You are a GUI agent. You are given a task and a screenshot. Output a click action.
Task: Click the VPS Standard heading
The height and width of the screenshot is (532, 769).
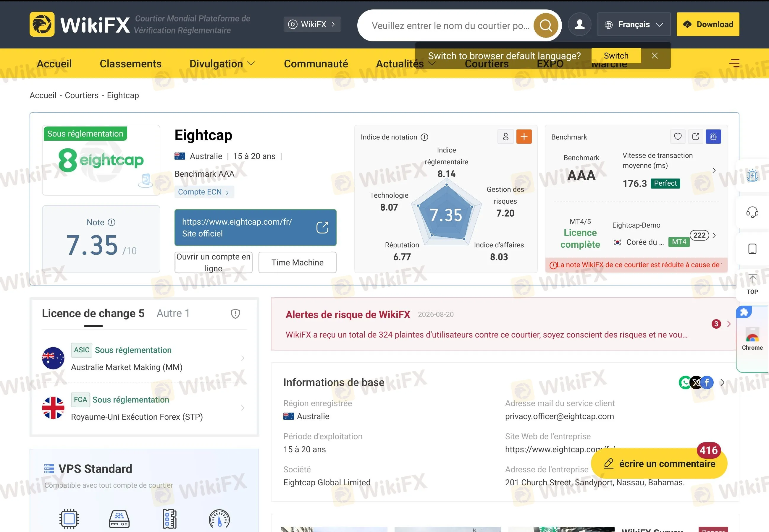95,469
